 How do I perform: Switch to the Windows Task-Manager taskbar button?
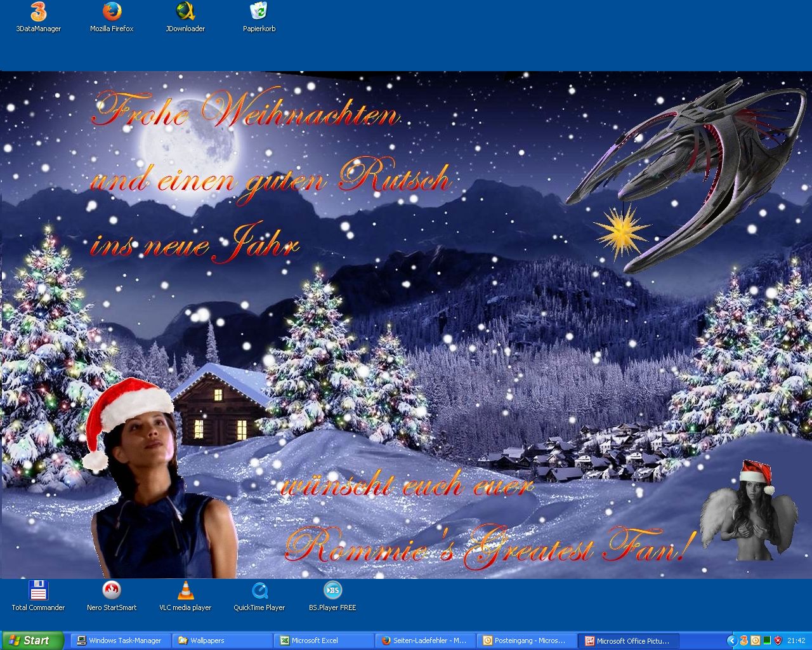pos(119,640)
